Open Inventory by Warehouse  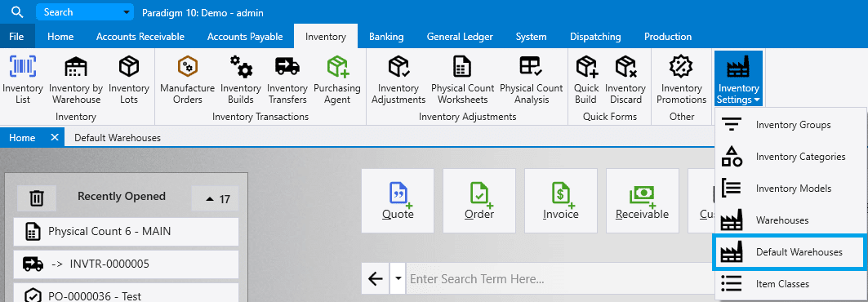click(76, 79)
